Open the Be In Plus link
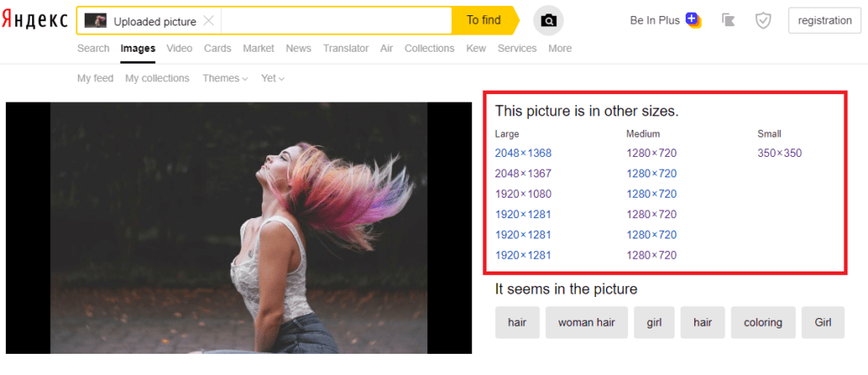The image size is (868, 375). click(x=655, y=20)
